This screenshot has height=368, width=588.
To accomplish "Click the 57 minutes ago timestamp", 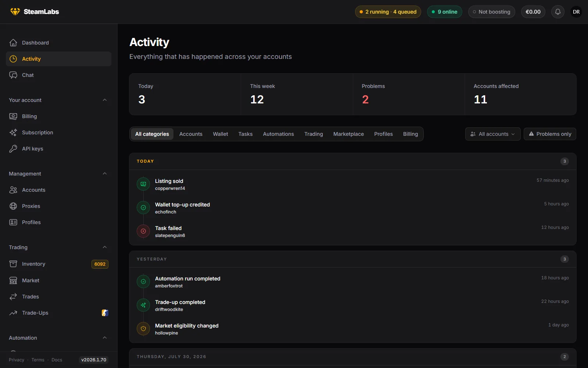I will click(x=553, y=180).
